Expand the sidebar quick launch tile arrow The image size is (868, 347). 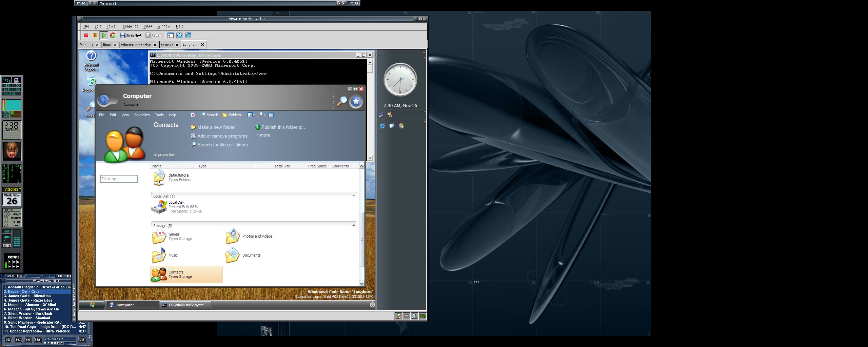pyautogui.click(x=425, y=122)
